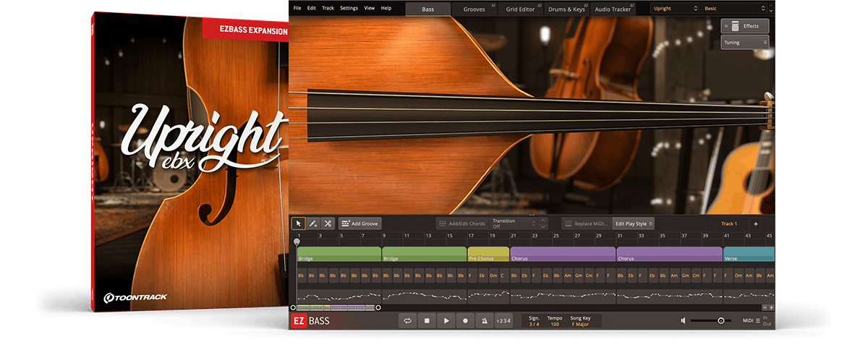Toggle the 1234 count-in

click(x=503, y=320)
